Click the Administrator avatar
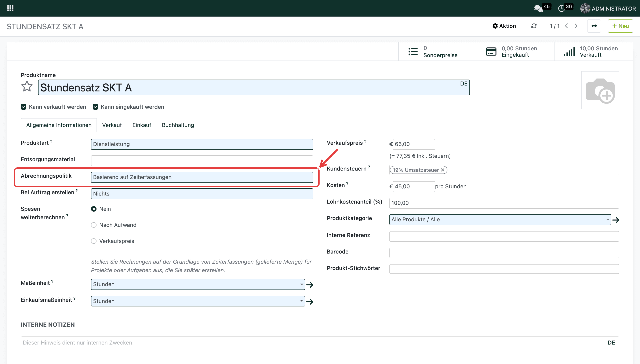Screen dimensions: 640x364 (585, 8)
